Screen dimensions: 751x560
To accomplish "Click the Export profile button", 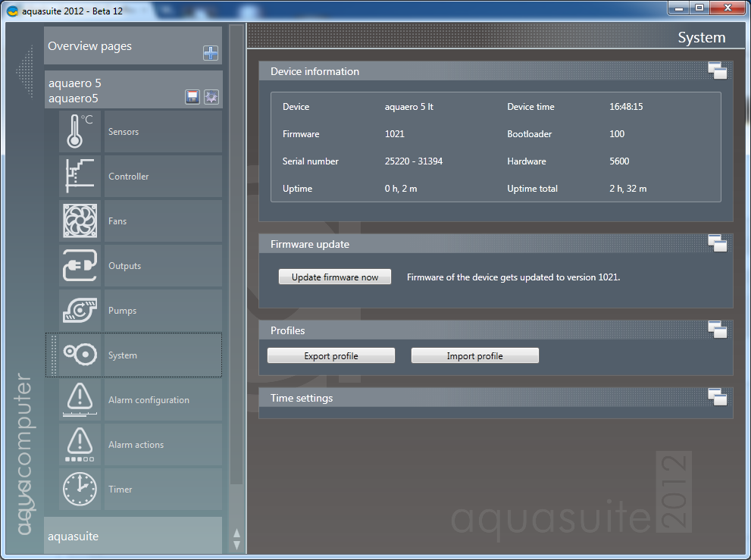I will pos(331,356).
